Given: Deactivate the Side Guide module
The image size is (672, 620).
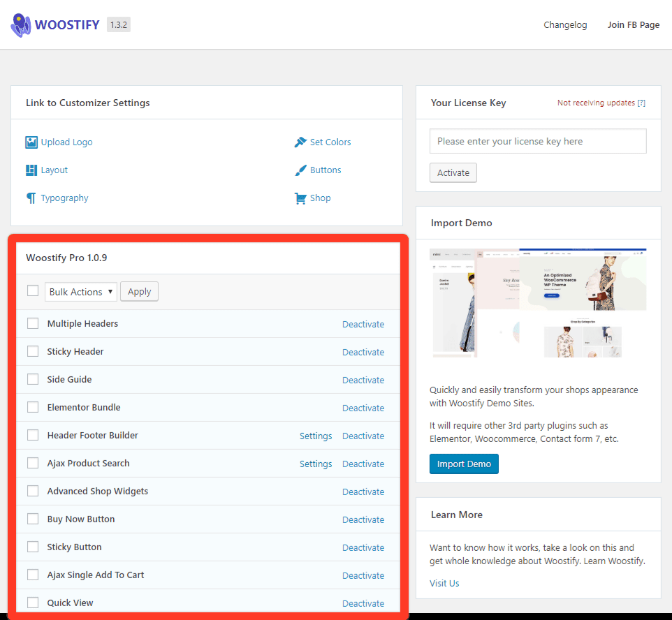Looking at the screenshot, I should pos(363,380).
